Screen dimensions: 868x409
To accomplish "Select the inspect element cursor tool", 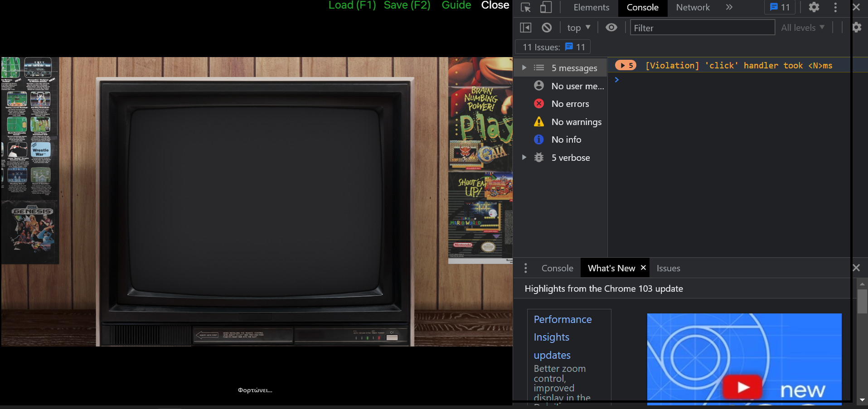I will (x=525, y=7).
